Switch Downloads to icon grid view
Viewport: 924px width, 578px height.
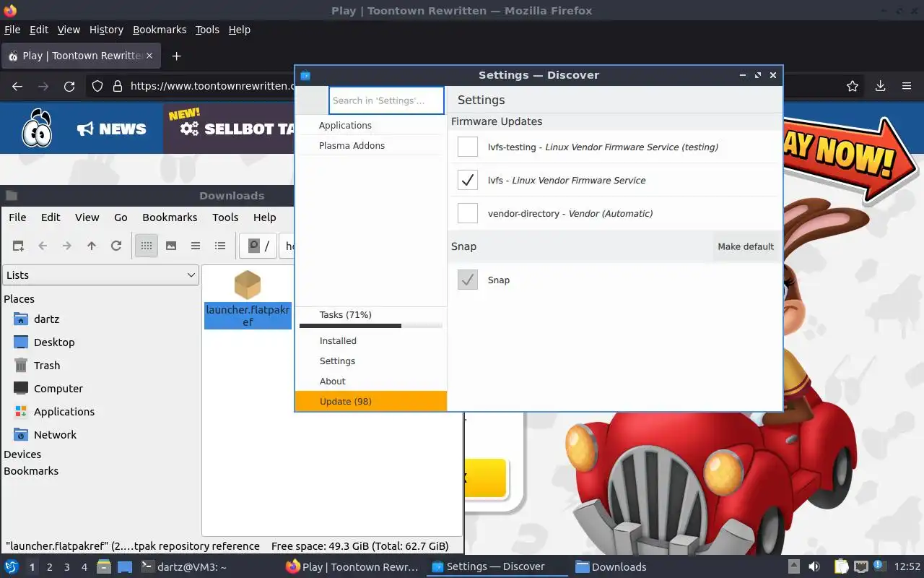tap(147, 246)
